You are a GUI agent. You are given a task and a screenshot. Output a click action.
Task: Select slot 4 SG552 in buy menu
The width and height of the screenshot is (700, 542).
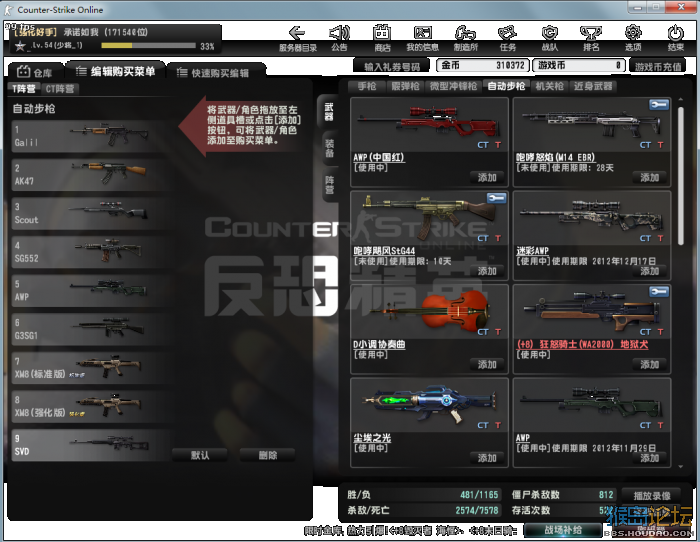point(92,252)
